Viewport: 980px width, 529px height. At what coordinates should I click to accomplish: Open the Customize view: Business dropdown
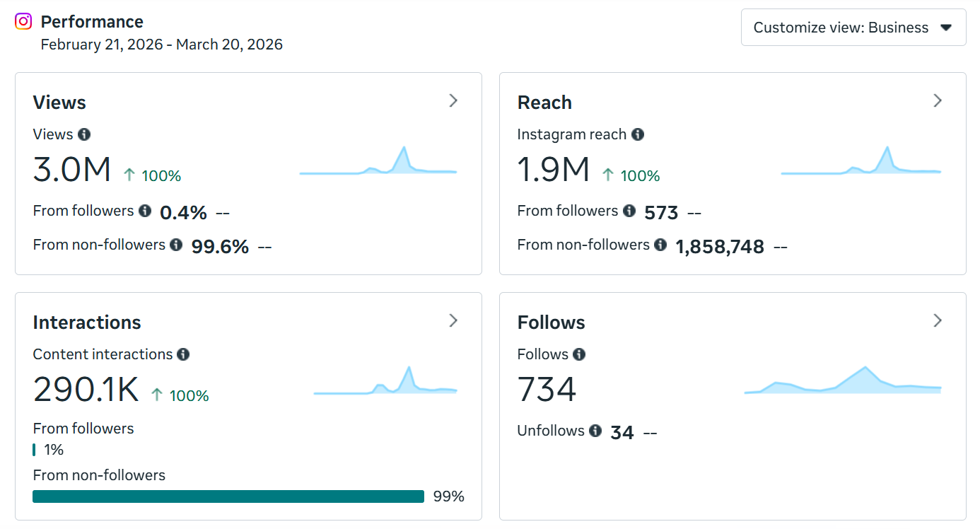click(x=853, y=28)
